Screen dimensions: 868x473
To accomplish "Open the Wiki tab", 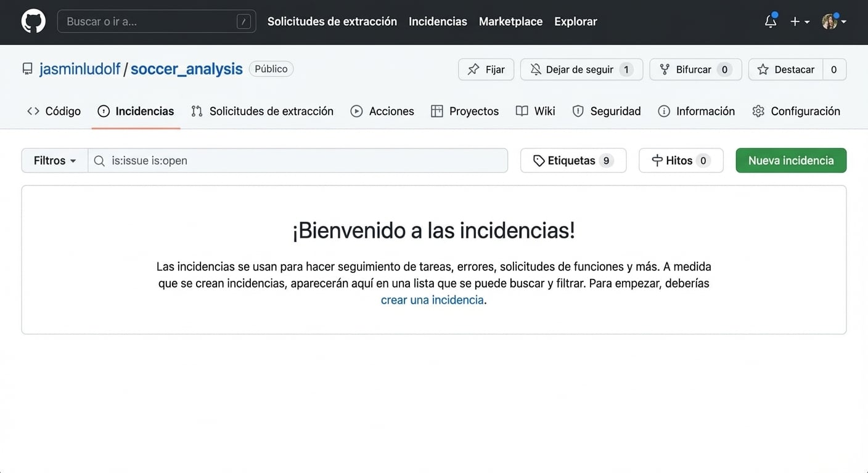I will pos(535,111).
